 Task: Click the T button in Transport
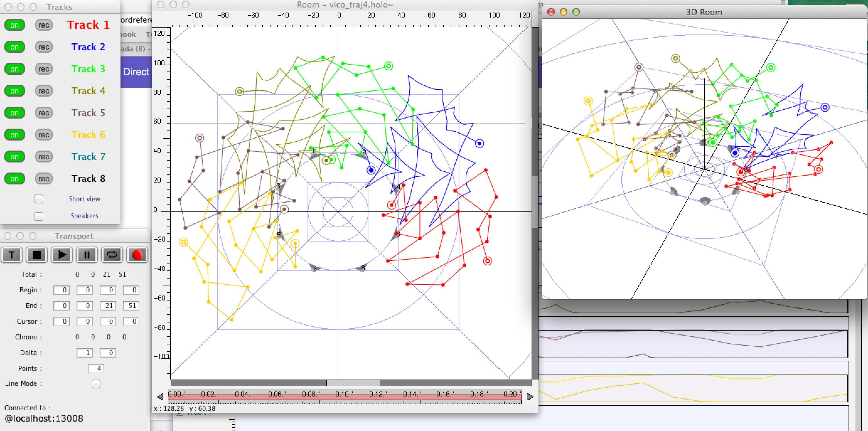[12, 255]
